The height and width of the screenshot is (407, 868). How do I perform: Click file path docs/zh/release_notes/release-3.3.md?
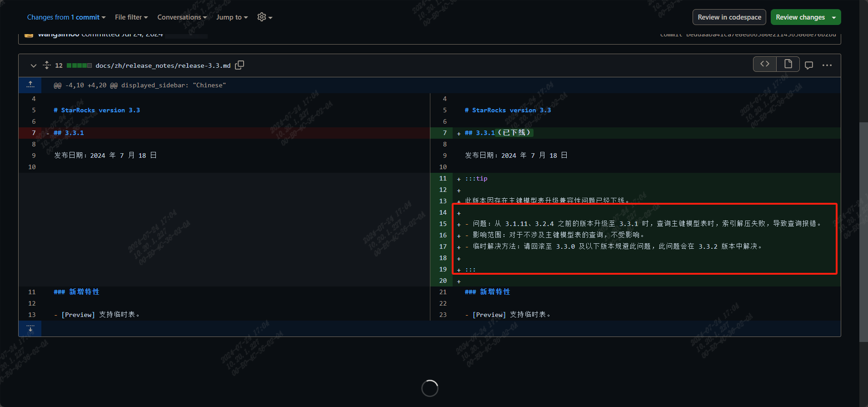click(163, 65)
